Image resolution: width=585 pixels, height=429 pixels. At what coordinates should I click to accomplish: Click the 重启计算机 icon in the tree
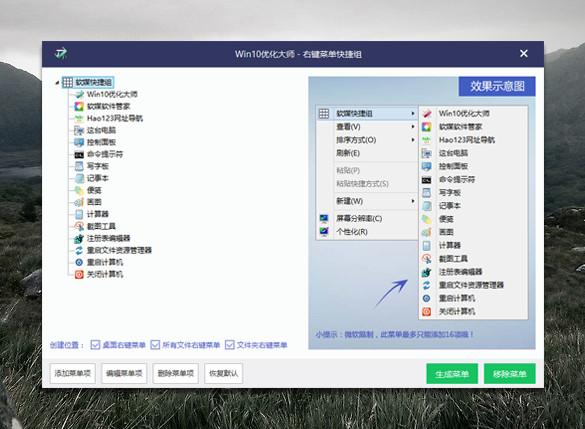(79, 262)
